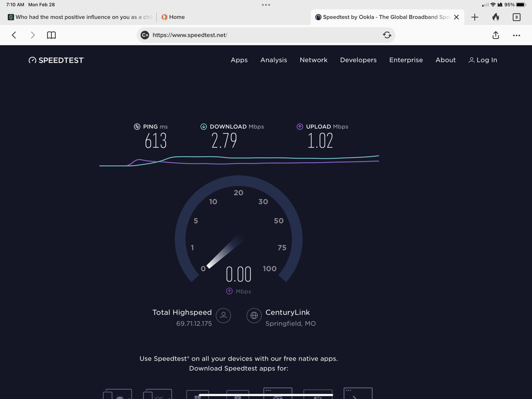Tap the Wi-Fi status icon
This screenshot has width=532, height=399.
pos(493,5)
